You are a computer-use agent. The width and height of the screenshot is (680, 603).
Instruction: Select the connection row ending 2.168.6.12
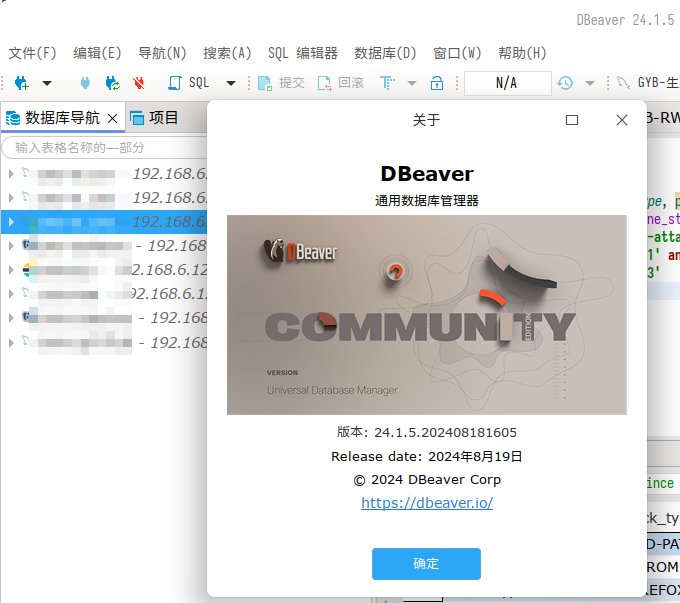point(104,270)
